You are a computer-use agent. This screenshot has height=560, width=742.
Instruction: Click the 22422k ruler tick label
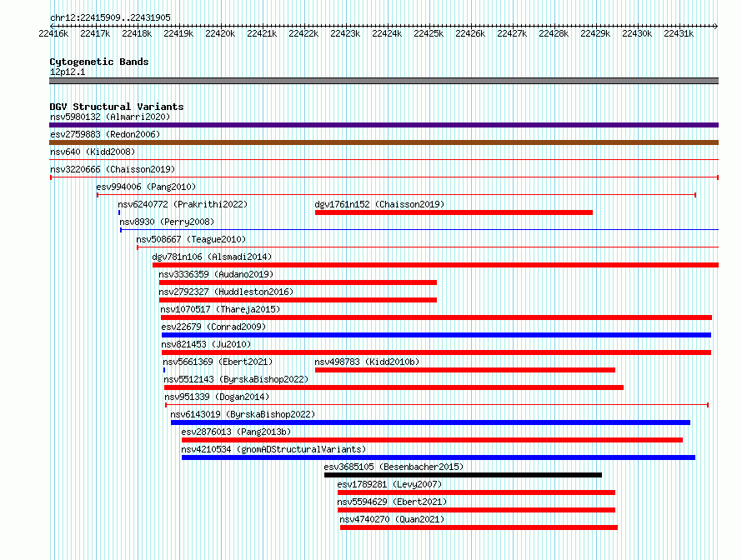(x=303, y=33)
